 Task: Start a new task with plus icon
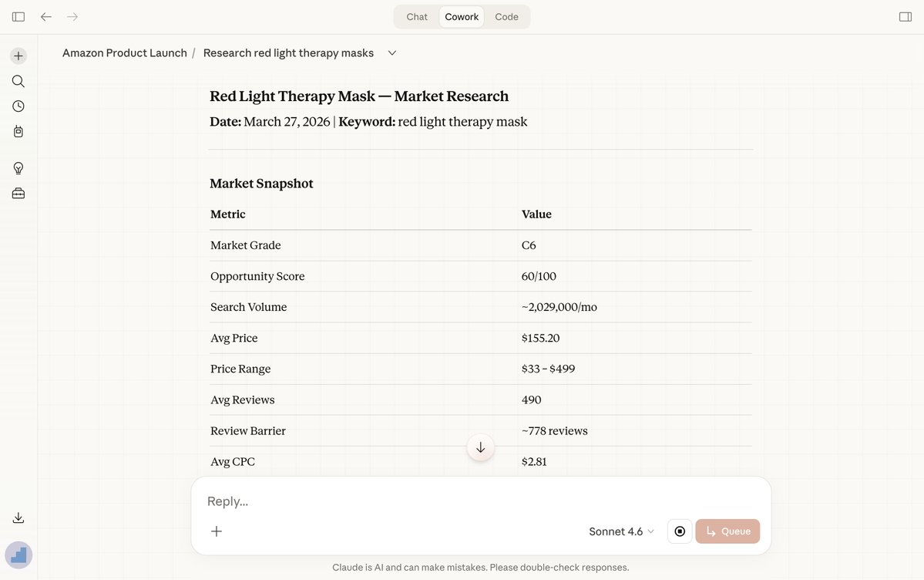click(x=18, y=56)
